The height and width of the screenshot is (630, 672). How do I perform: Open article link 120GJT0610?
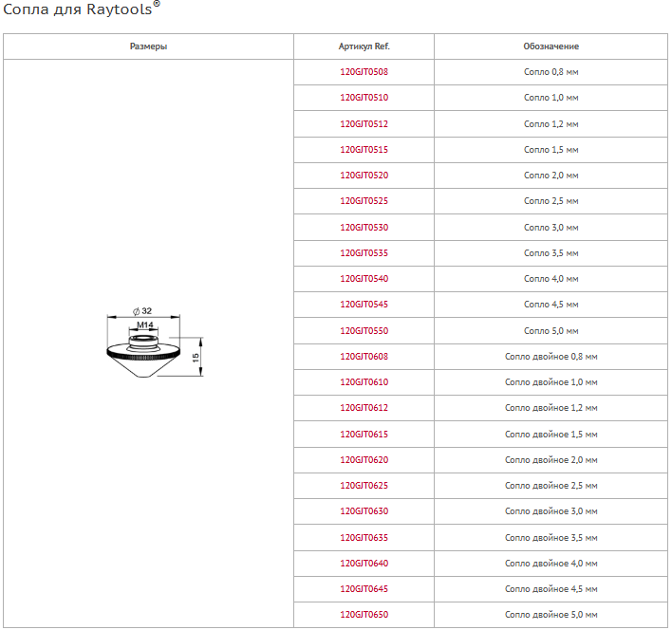[364, 382]
